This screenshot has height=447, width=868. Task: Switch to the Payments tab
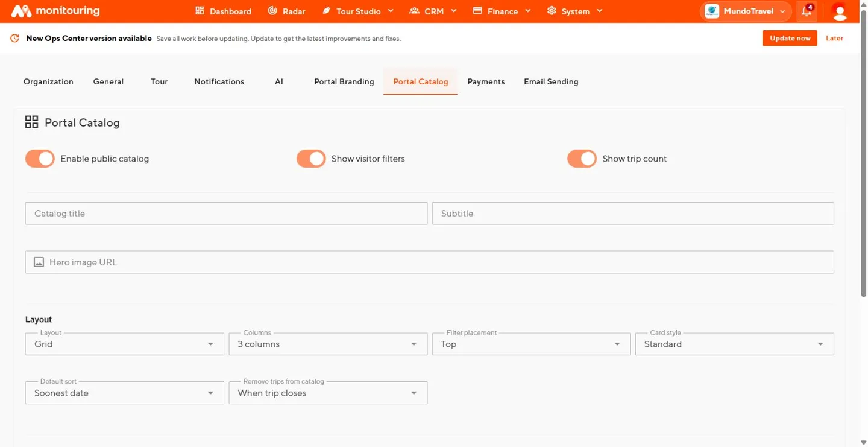486,82
